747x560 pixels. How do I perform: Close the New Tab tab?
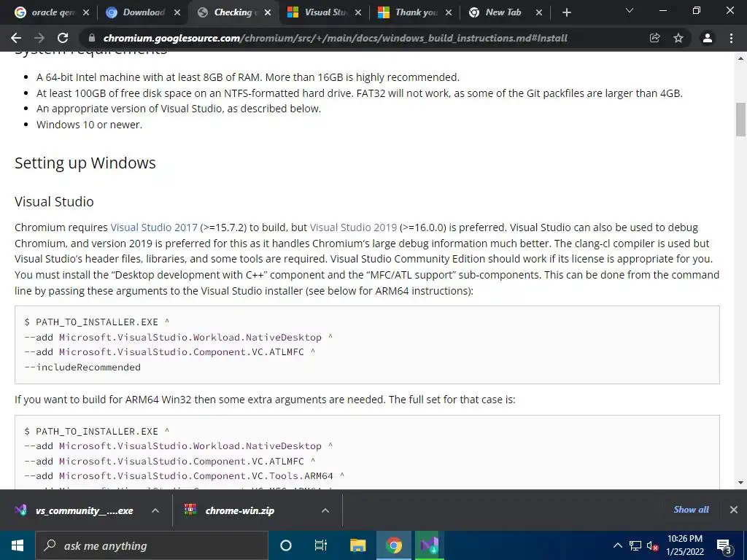539,12
